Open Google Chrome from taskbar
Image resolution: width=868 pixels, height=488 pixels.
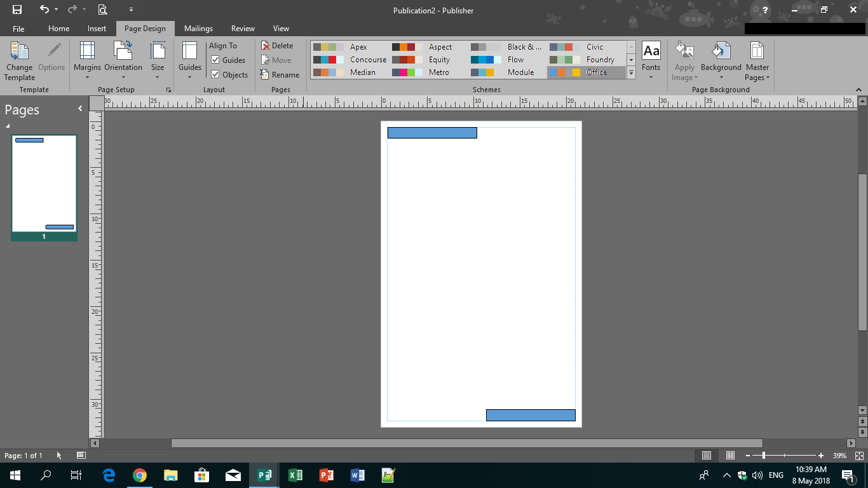140,475
